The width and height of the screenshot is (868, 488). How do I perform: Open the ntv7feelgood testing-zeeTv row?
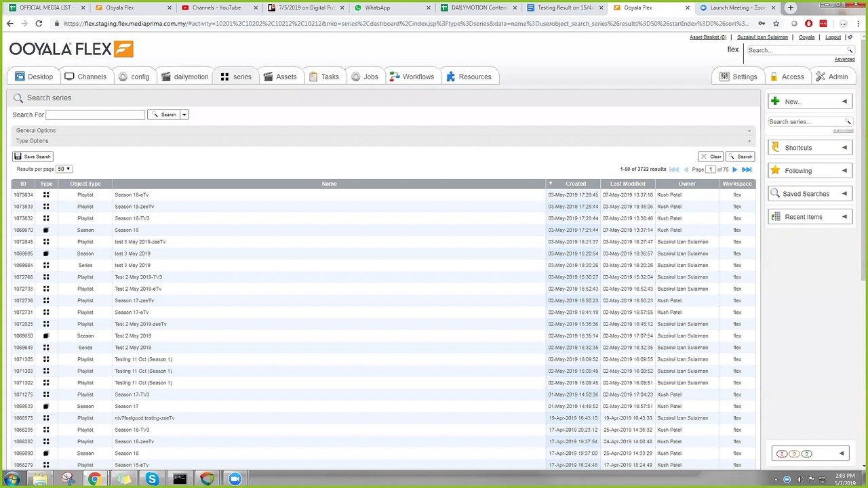383,418
